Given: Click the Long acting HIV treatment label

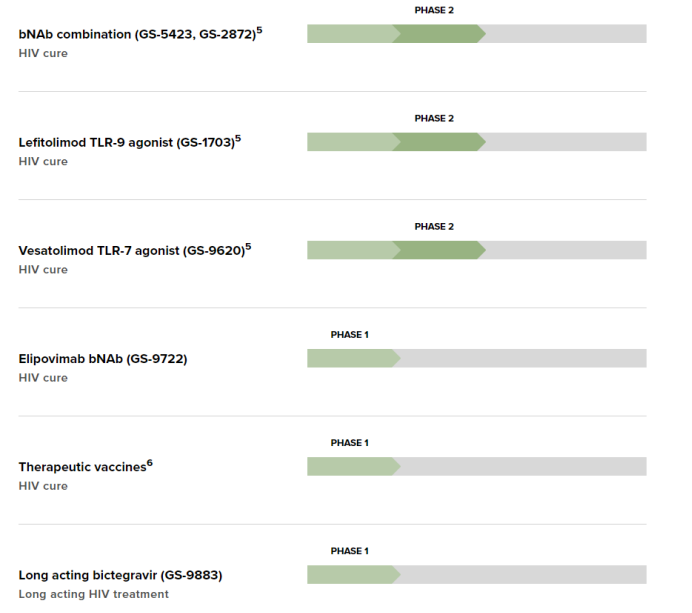Looking at the screenshot, I should 93,594.
